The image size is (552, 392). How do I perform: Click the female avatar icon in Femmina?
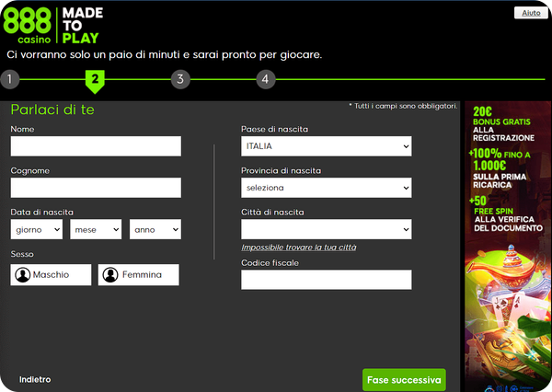point(110,275)
